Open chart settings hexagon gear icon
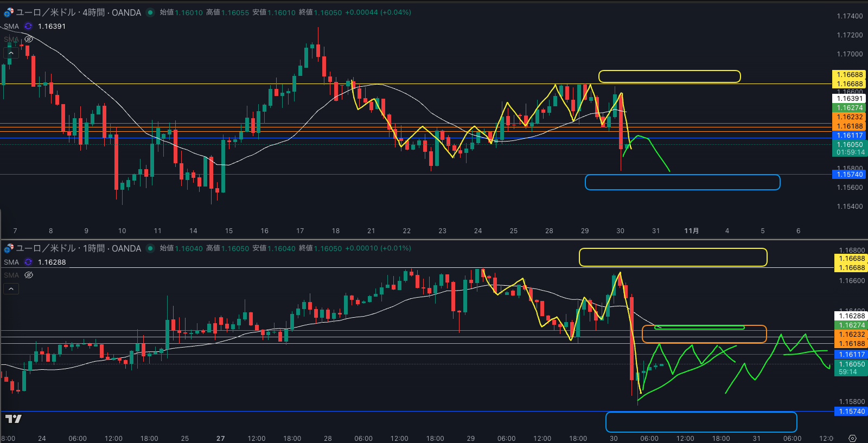This screenshot has height=443, width=868. click(x=852, y=438)
